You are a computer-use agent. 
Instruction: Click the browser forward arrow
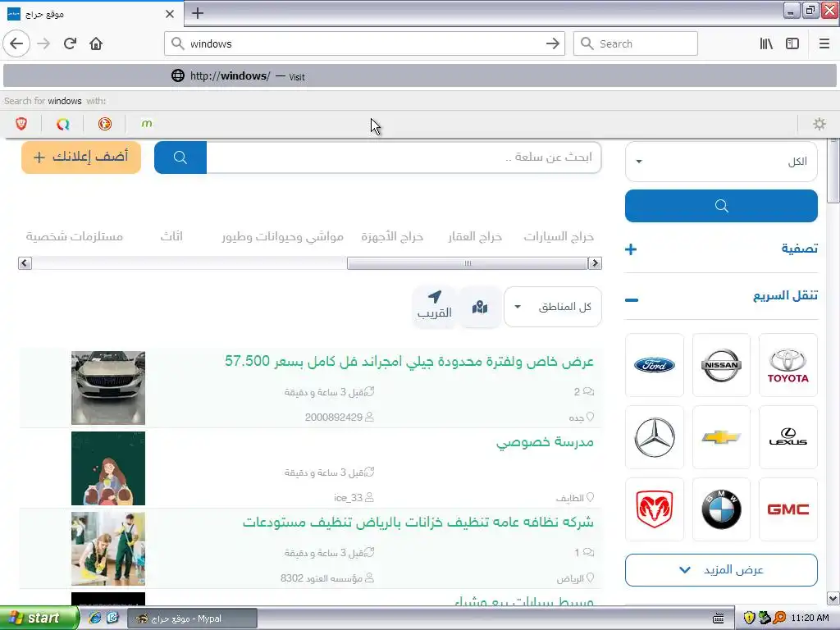[44, 43]
